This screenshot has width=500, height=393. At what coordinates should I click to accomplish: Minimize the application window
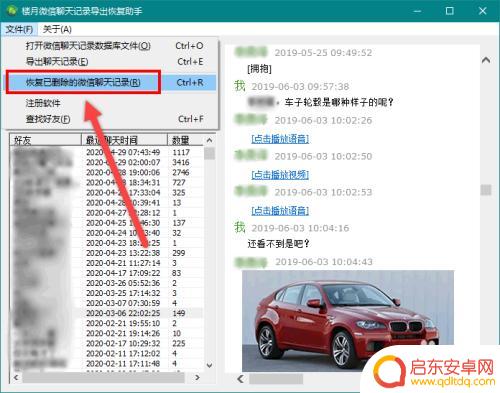click(x=417, y=11)
